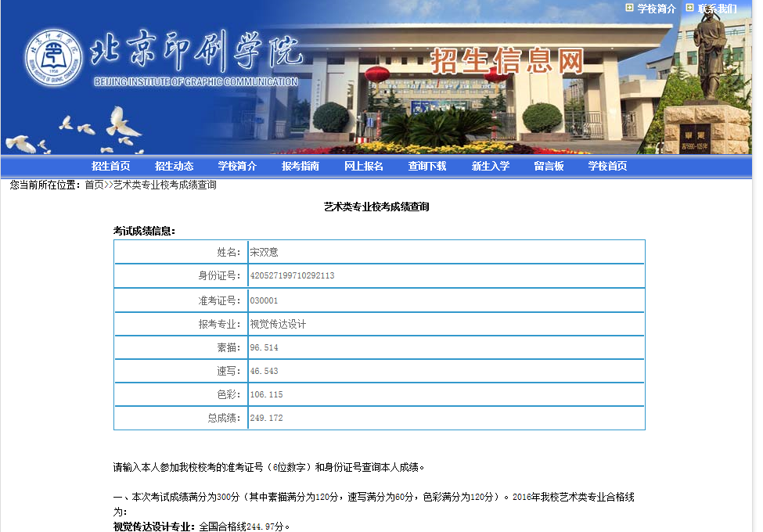
Task: Select the ID number 420527199710292113
Action: 292,275
